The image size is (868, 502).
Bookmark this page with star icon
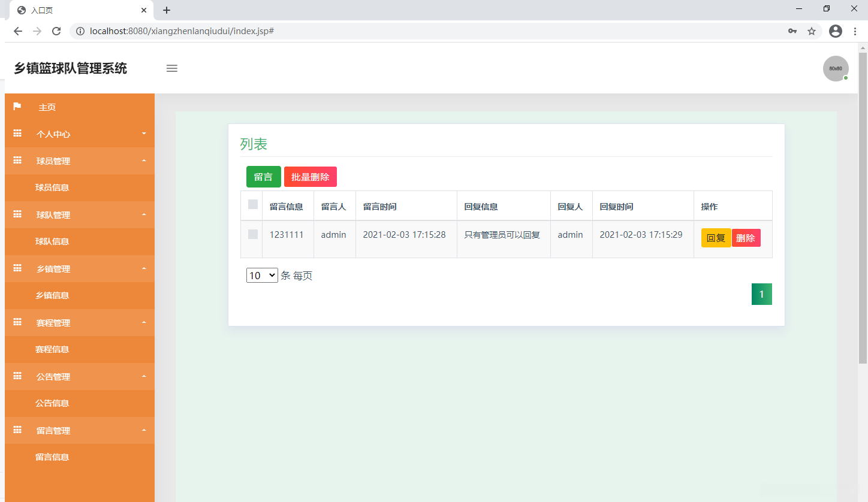(x=812, y=31)
